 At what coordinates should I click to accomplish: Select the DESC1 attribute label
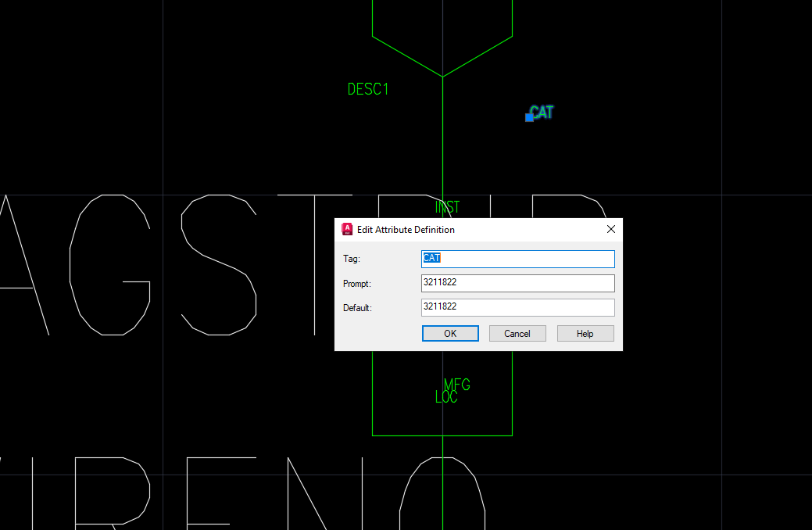click(x=367, y=89)
